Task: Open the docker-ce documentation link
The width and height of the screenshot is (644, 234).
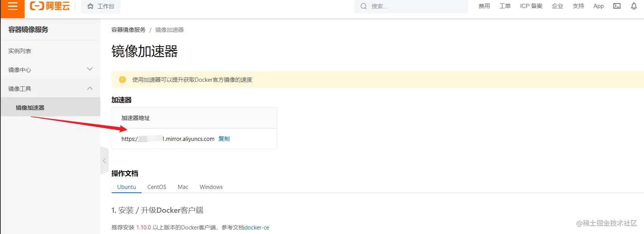Action: (257, 228)
